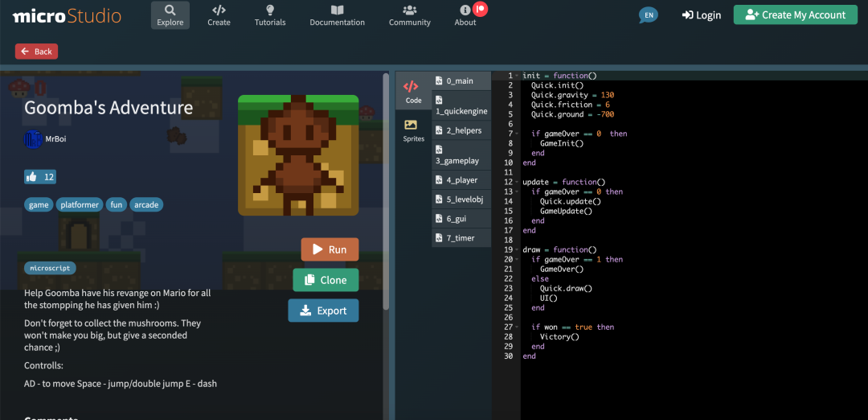Click the Documentation book icon

point(337,10)
